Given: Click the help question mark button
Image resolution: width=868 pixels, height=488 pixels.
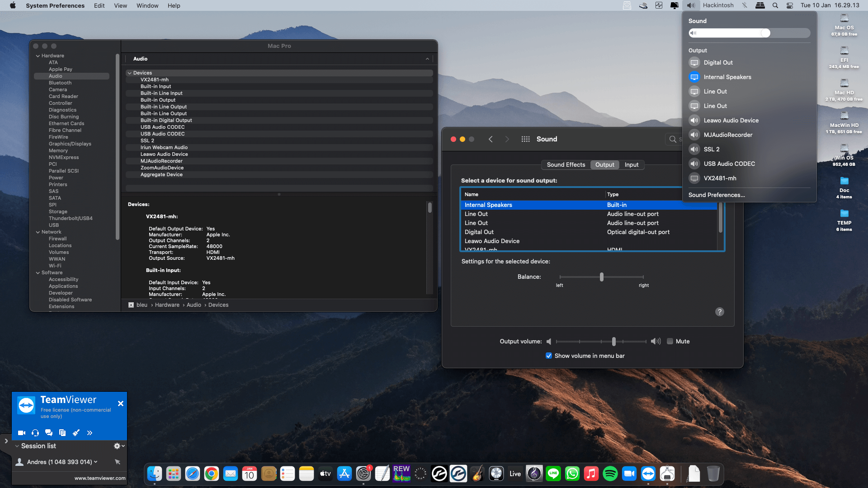Looking at the screenshot, I should tap(719, 312).
